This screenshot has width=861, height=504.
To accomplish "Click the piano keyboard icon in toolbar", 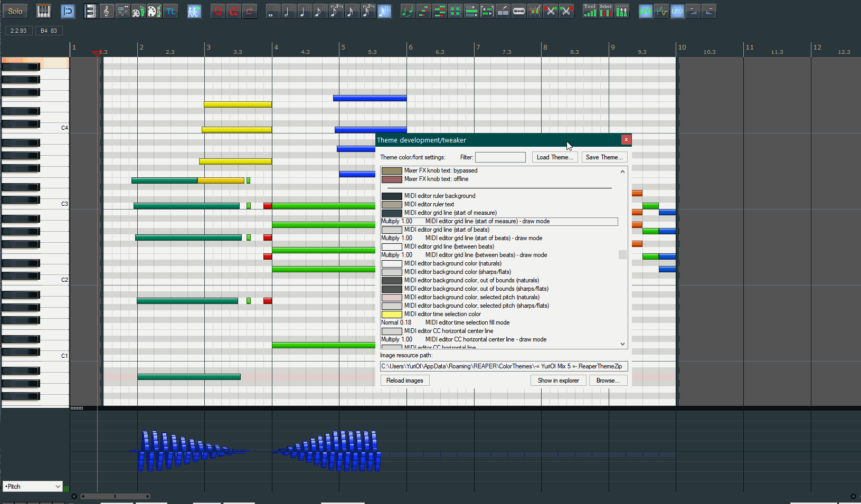I will [43, 11].
